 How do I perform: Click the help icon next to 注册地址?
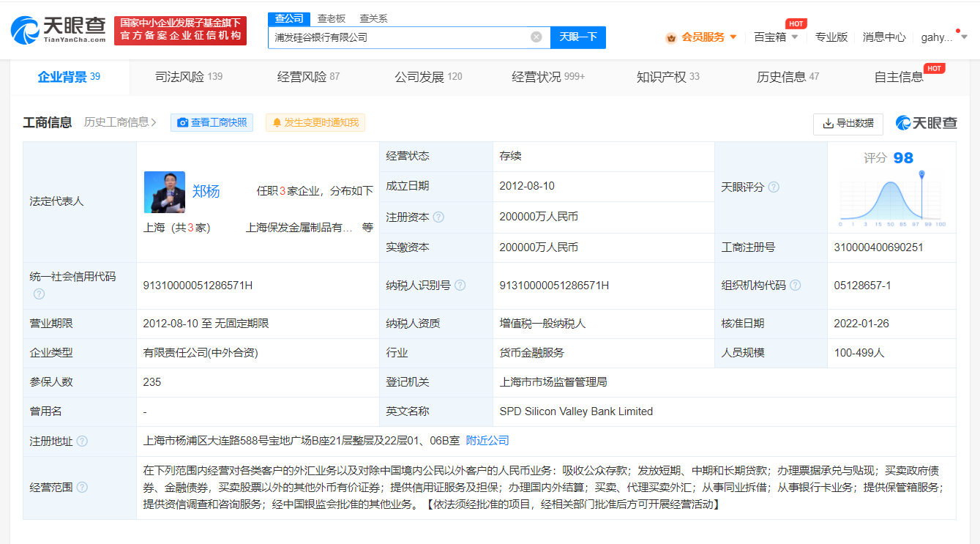click(82, 441)
